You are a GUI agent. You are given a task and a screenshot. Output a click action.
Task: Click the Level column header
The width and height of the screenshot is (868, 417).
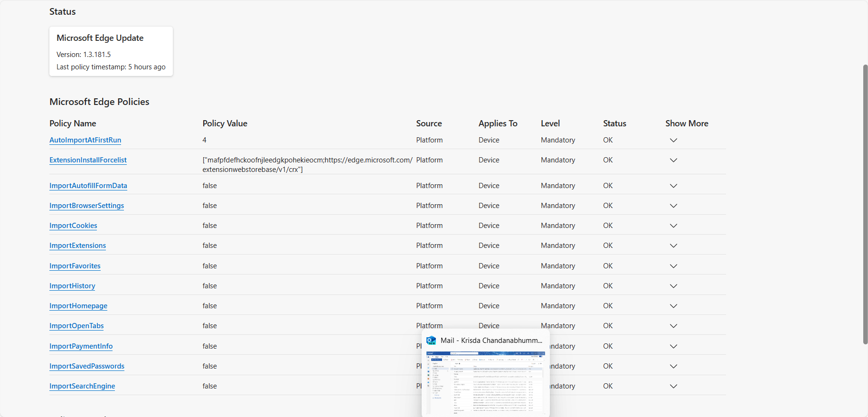[550, 123]
